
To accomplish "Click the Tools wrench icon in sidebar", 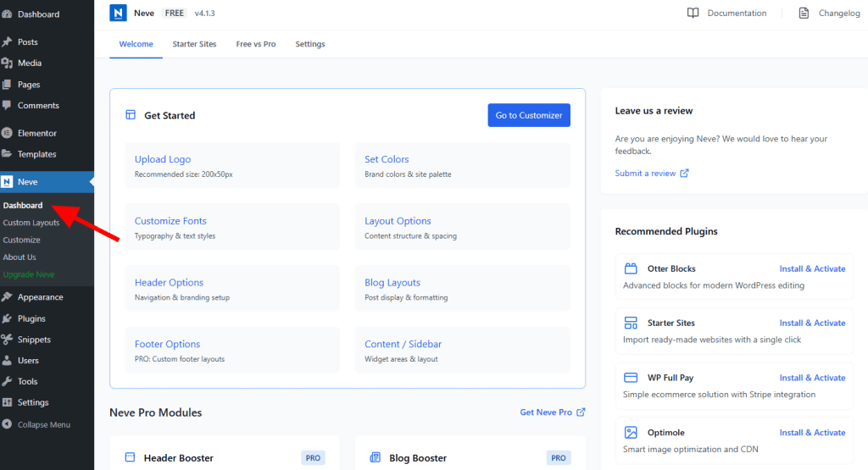I will tap(7, 382).
